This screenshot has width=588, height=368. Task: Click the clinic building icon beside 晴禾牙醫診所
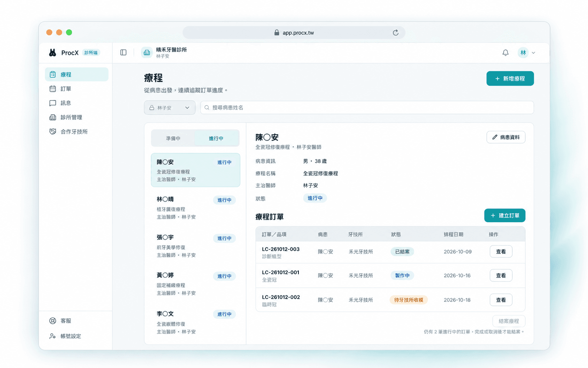[x=147, y=53]
